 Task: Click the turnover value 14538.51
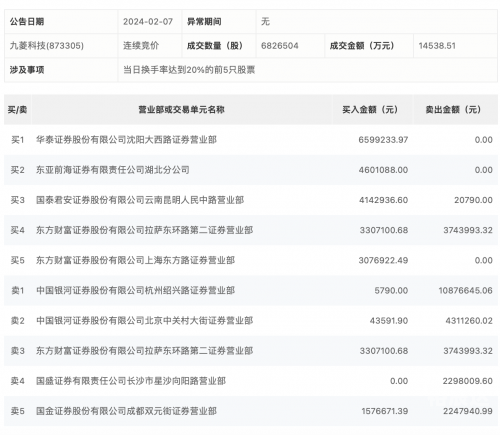(x=437, y=46)
